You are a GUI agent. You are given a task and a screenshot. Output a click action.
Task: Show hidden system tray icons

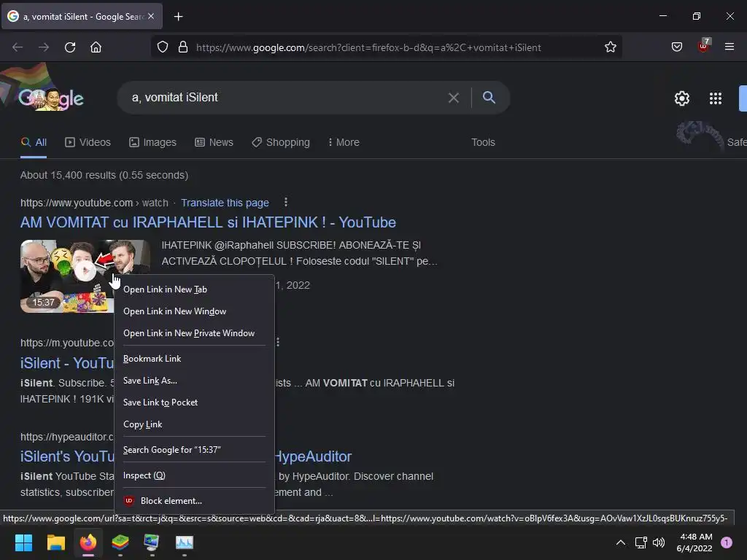click(621, 542)
